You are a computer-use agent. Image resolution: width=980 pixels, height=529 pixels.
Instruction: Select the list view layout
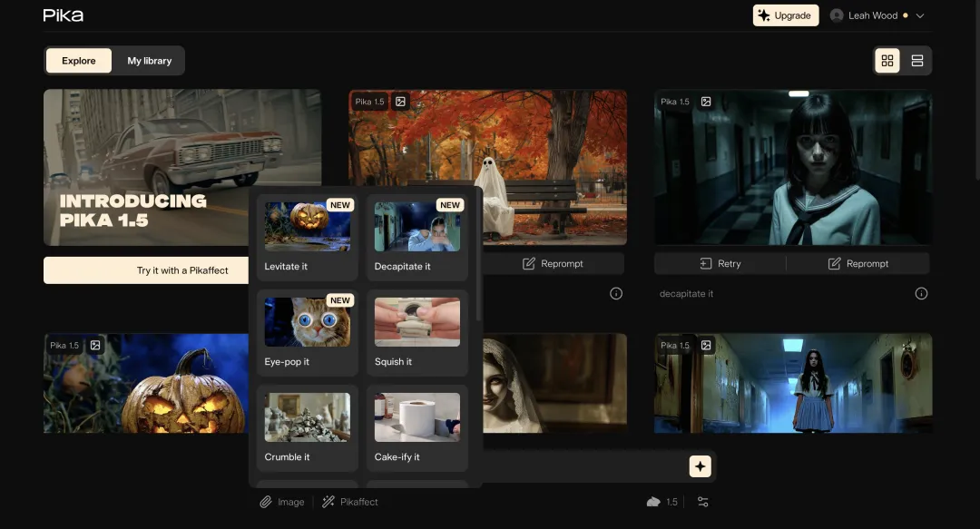coord(916,61)
